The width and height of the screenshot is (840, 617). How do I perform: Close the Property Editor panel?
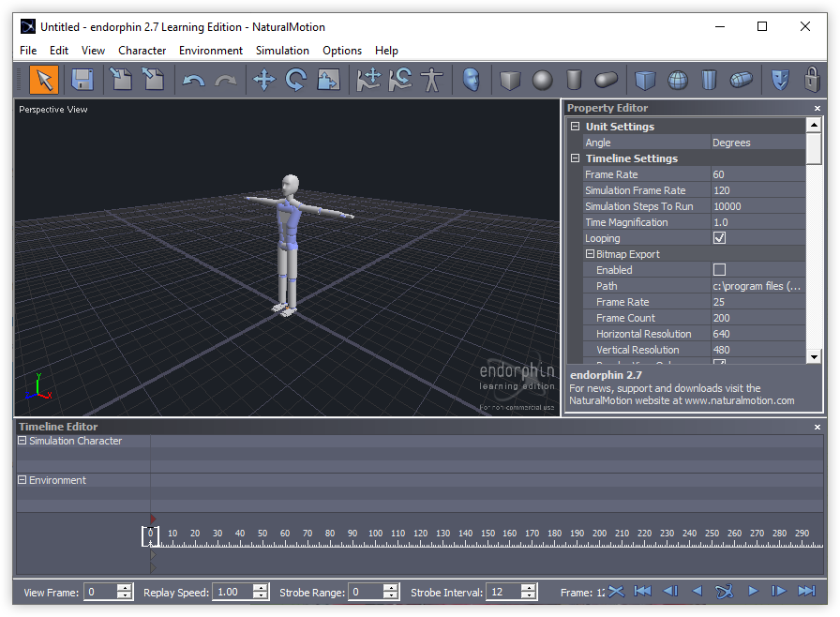tap(817, 108)
